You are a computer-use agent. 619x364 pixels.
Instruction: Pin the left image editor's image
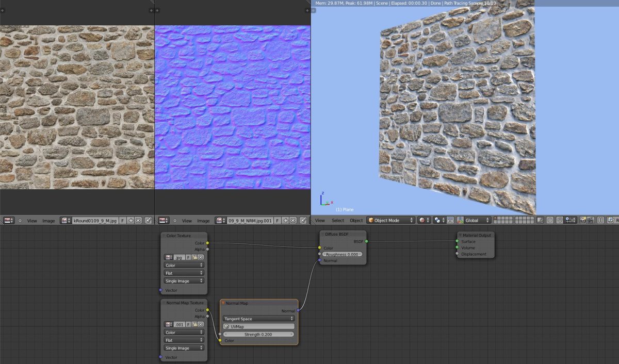point(148,220)
